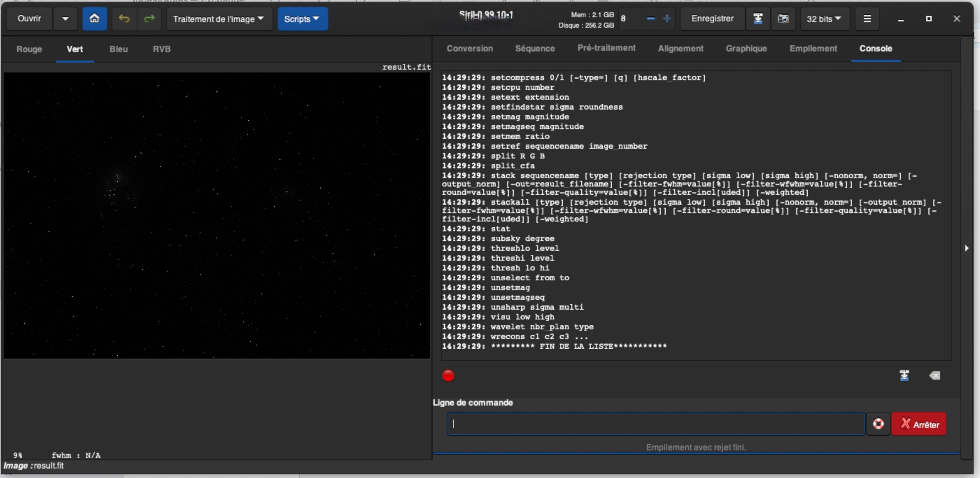Select the RVB channel tab
This screenshot has width=980, height=478.
tap(162, 49)
